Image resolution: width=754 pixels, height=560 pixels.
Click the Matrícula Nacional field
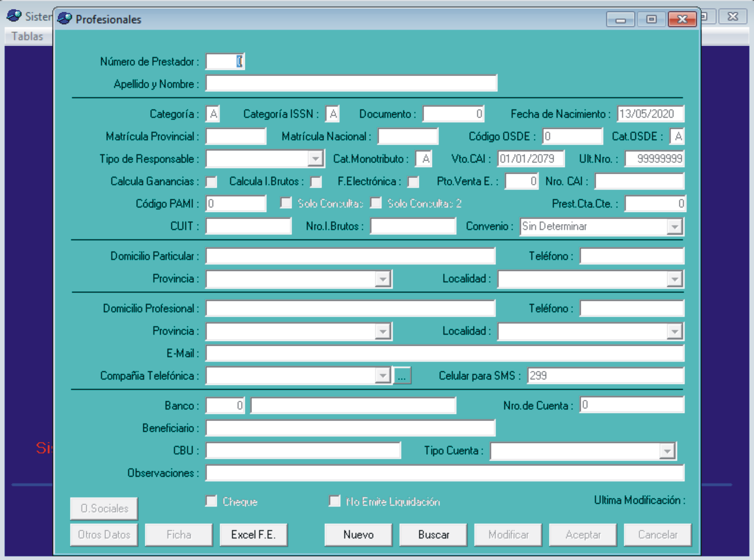coord(408,136)
